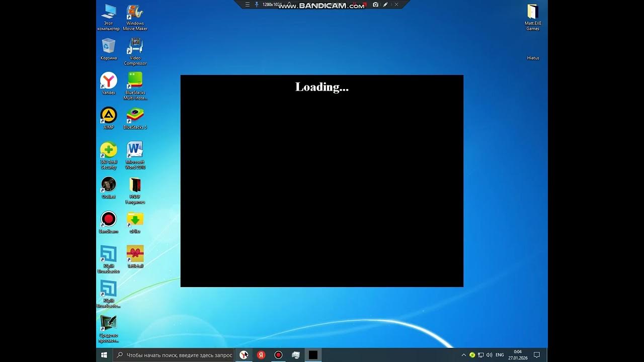Open the volume control in system tray

click(x=490, y=355)
